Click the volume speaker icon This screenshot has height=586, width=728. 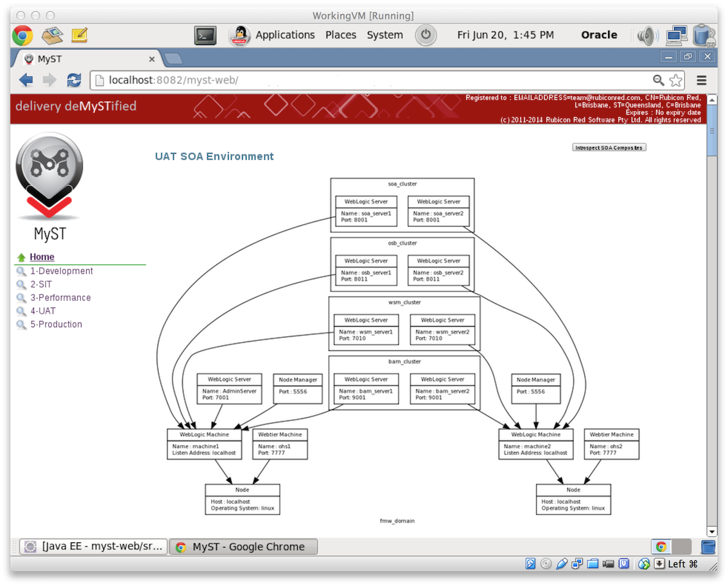648,36
